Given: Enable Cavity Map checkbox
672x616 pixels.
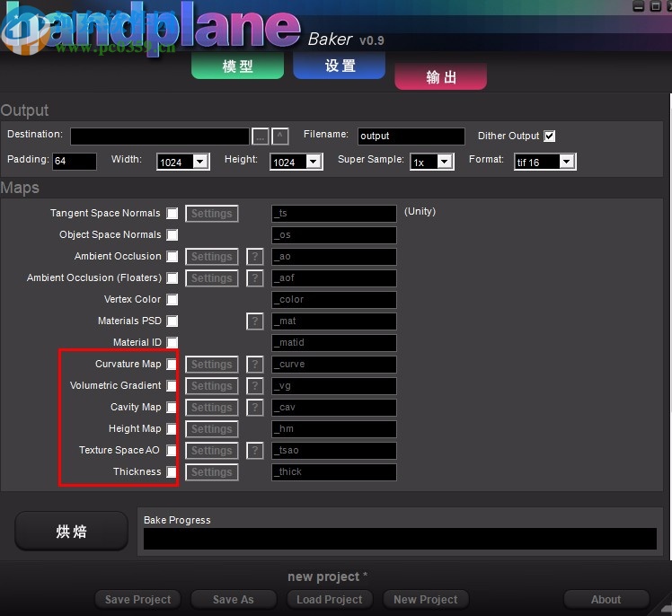Looking at the screenshot, I should 172,407.
